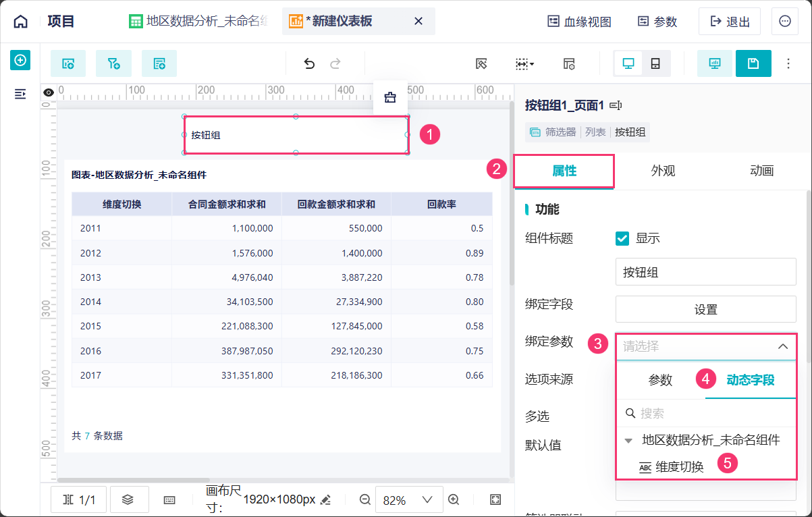Open the 外观 tab

click(x=663, y=171)
